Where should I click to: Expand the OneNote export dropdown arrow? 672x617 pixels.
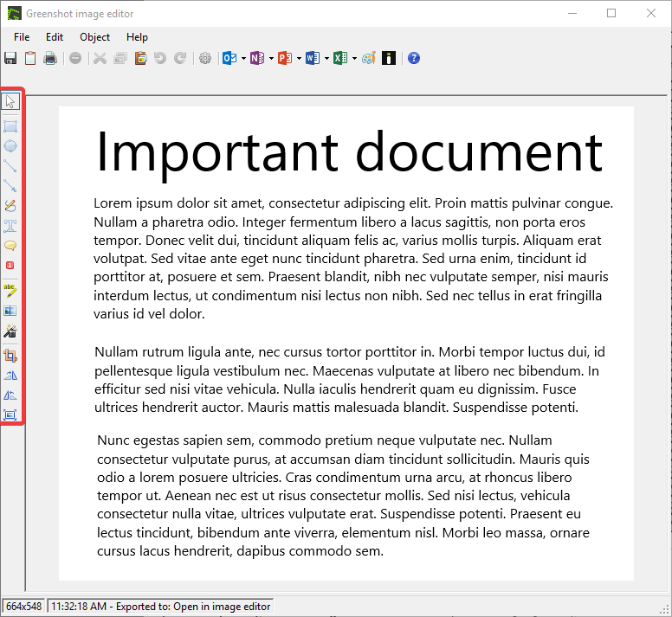point(271,59)
